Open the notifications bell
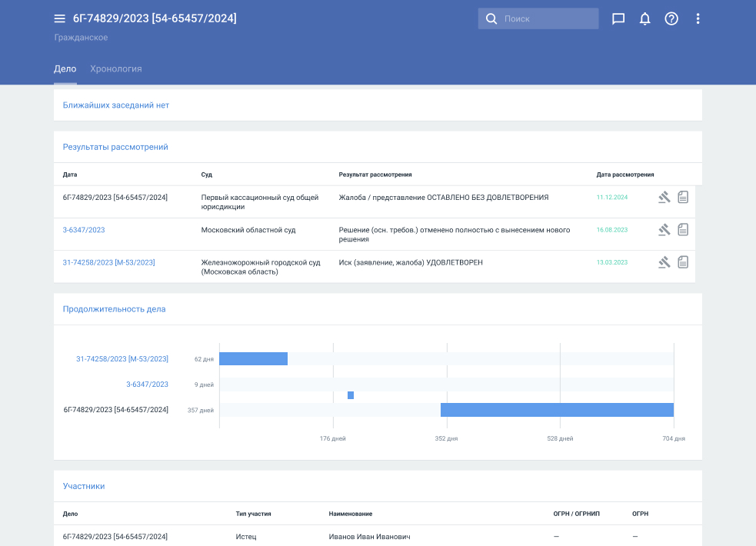Viewport: 756px width, 546px height. coord(644,19)
